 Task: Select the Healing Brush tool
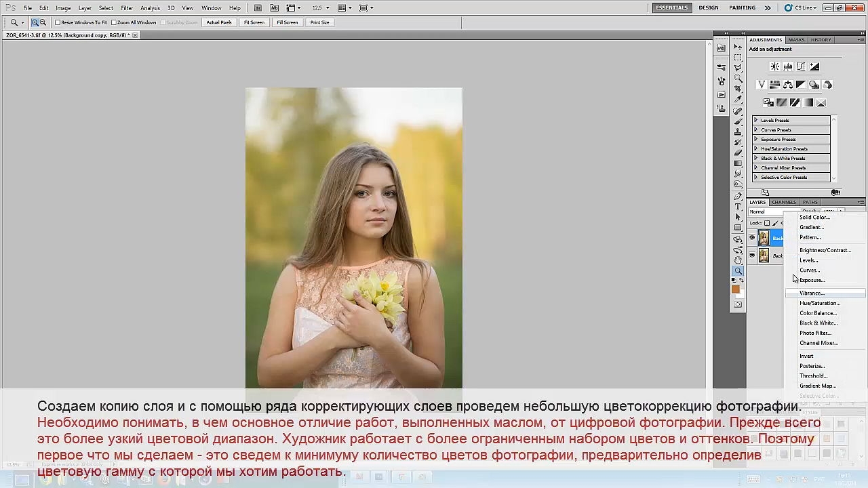(x=738, y=111)
